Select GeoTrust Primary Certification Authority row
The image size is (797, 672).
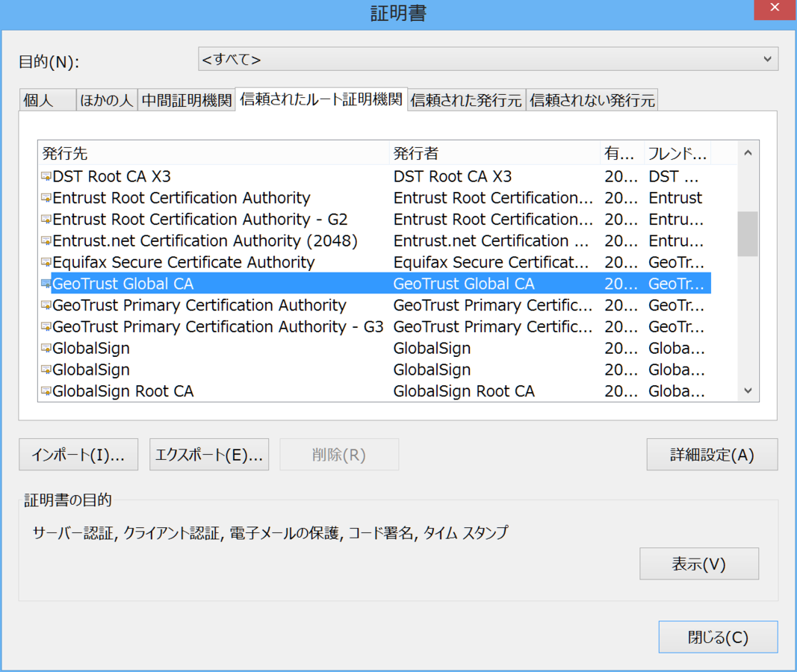coord(375,305)
